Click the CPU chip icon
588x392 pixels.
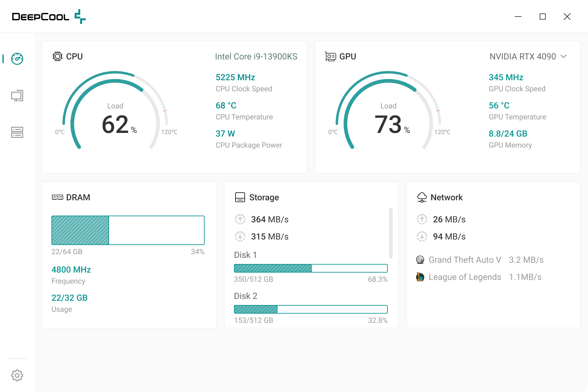coord(57,56)
